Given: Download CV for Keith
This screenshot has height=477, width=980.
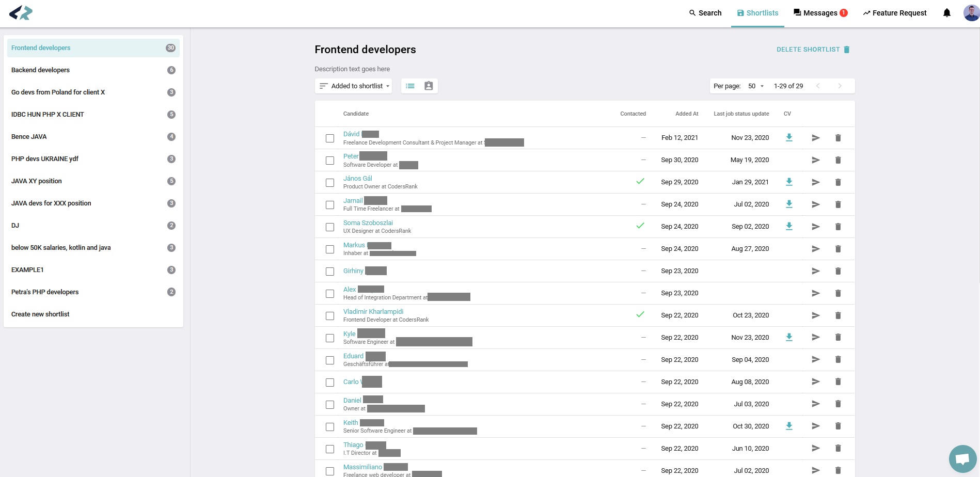Looking at the screenshot, I should point(789,426).
